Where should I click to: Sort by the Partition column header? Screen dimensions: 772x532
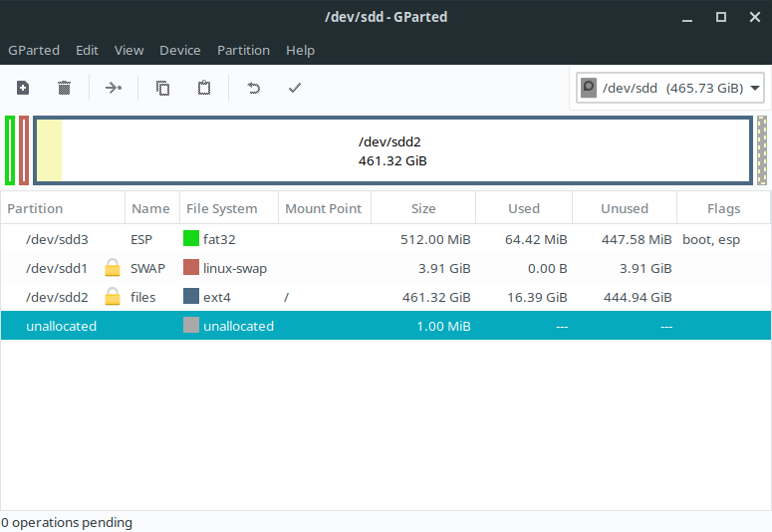pyautogui.click(x=63, y=208)
